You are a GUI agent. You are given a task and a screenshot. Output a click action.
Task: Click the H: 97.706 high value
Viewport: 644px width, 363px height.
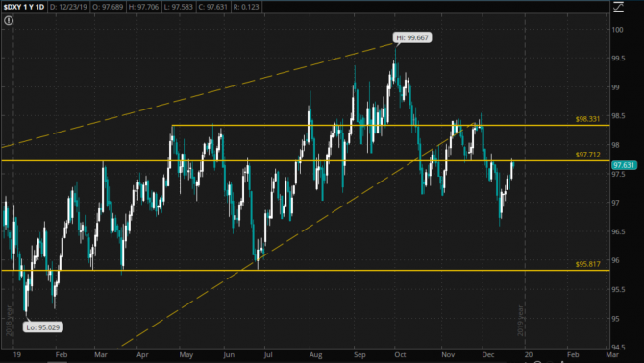[143, 7]
